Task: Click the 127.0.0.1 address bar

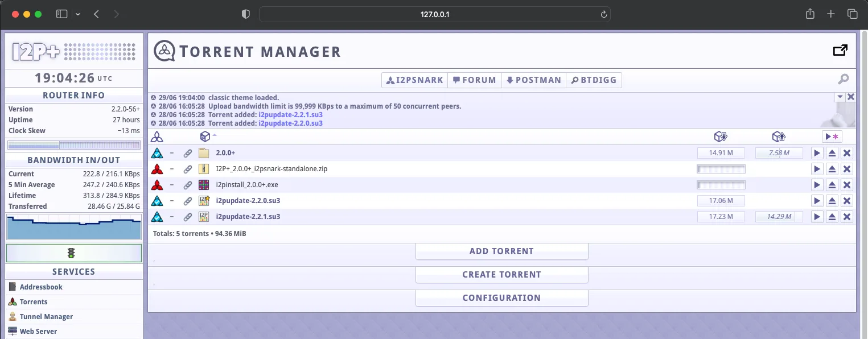Action: (434, 14)
